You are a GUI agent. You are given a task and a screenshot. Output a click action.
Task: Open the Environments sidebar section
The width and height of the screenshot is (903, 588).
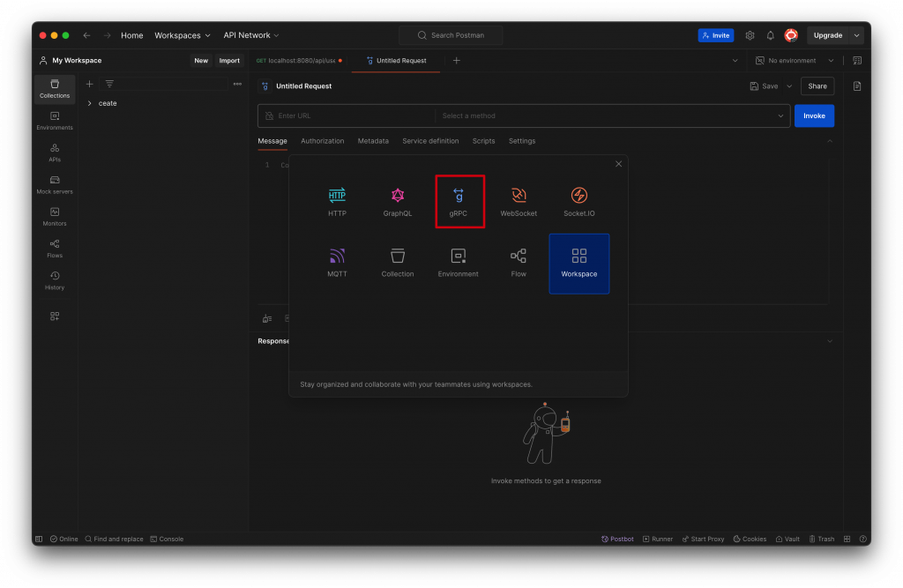click(x=55, y=121)
